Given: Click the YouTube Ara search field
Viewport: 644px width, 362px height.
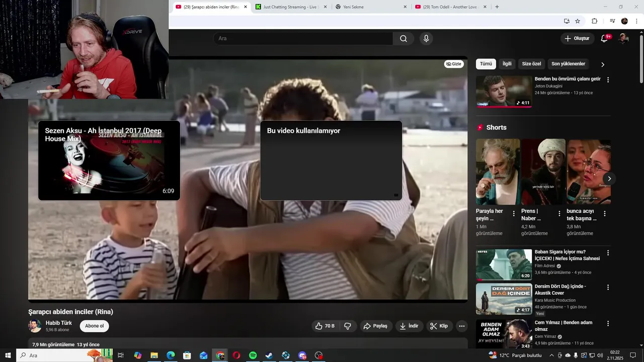Looking at the screenshot, I should [303, 39].
